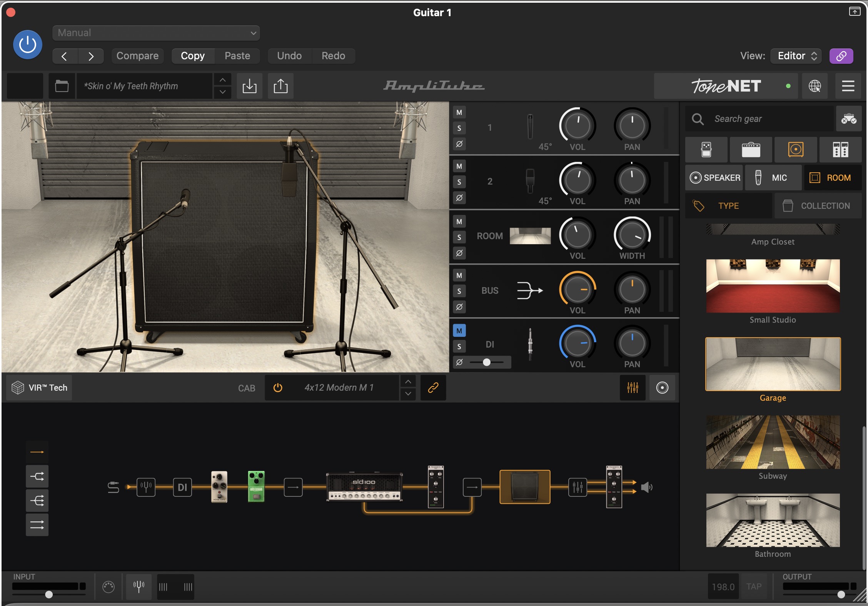
Task: Select the rack effects gear category
Action: pos(841,150)
